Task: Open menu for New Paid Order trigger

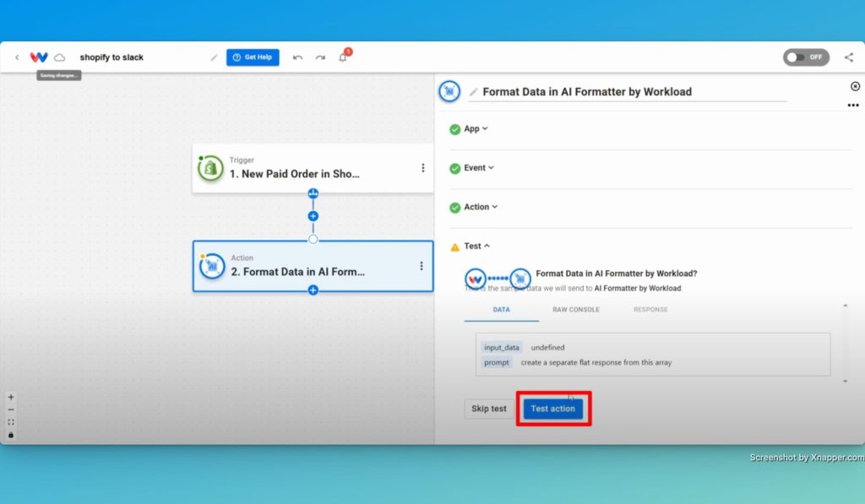Action: coord(423,168)
